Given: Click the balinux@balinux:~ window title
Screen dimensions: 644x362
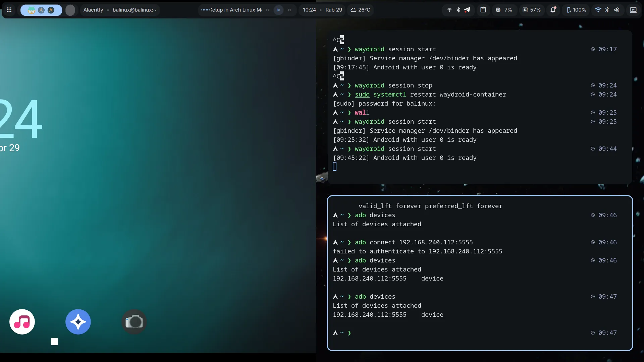Looking at the screenshot, I should (134, 10).
